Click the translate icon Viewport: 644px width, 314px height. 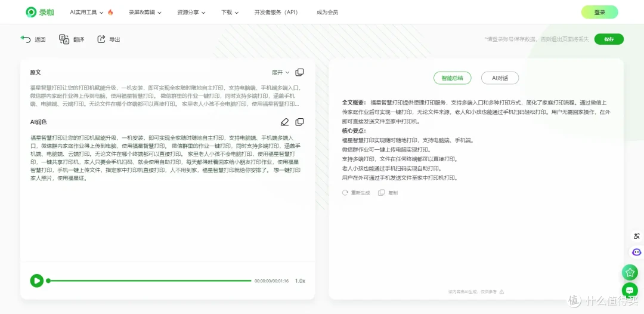[x=64, y=39]
